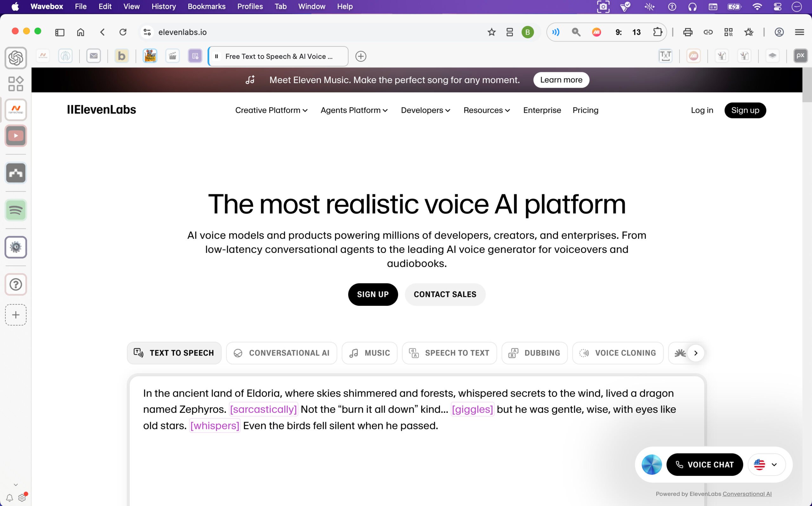
Task: Bookmark this page with star icon
Action: 491,32
